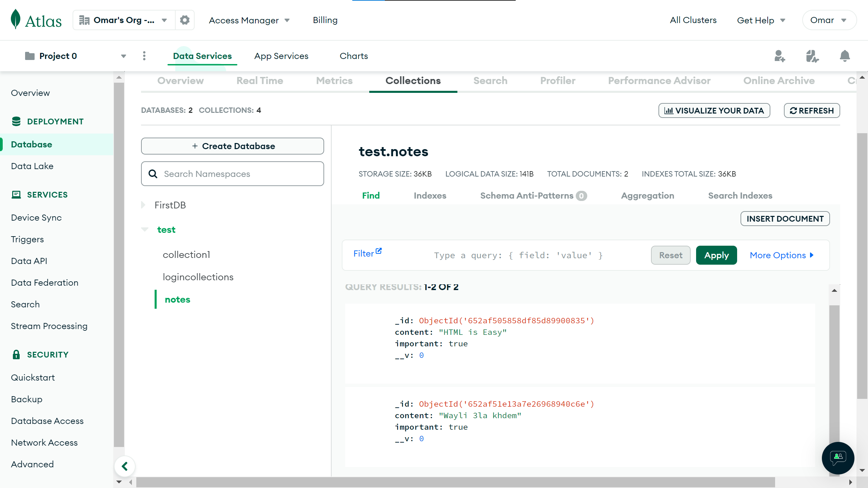This screenshot has height=488, width=868.
Task: Open the support chat bubble
Action: click(838, 458)
